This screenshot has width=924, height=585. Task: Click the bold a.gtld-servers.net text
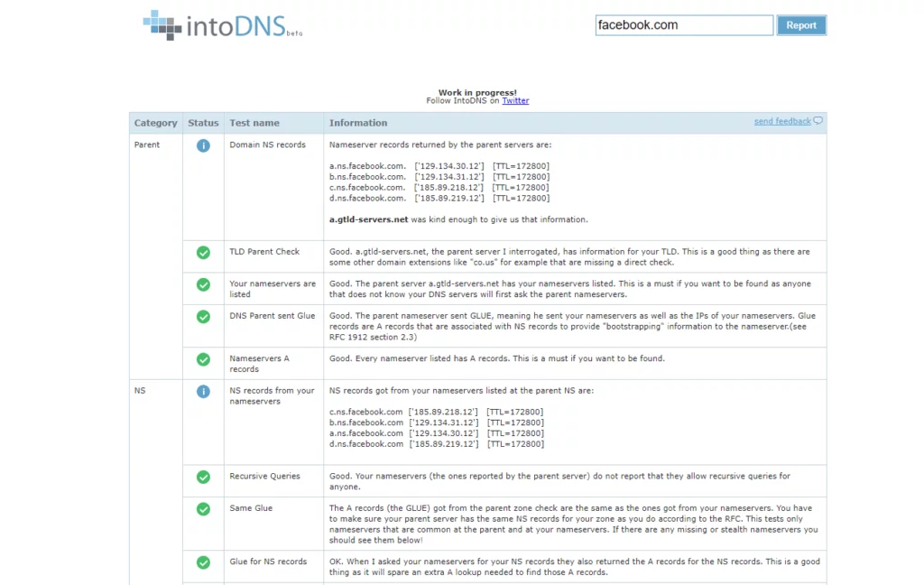368,219
